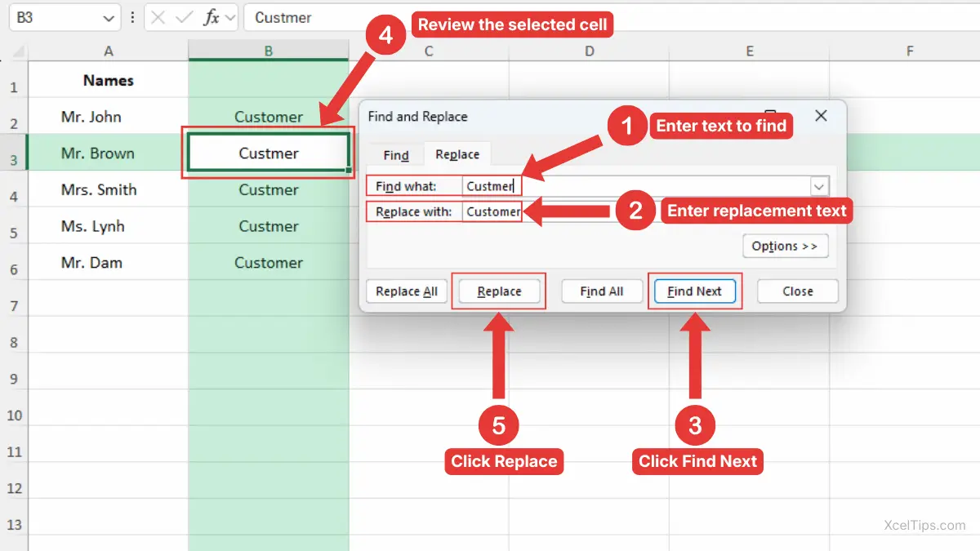The image size is (980, 551).
Task: Select column D header
Action: pyautogui.click(x=589, y=51)
